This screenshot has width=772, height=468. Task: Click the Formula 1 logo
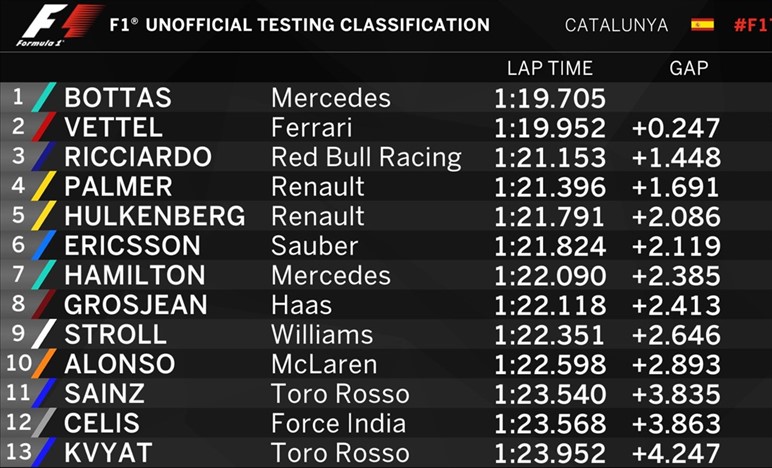(x=59, y=25)
